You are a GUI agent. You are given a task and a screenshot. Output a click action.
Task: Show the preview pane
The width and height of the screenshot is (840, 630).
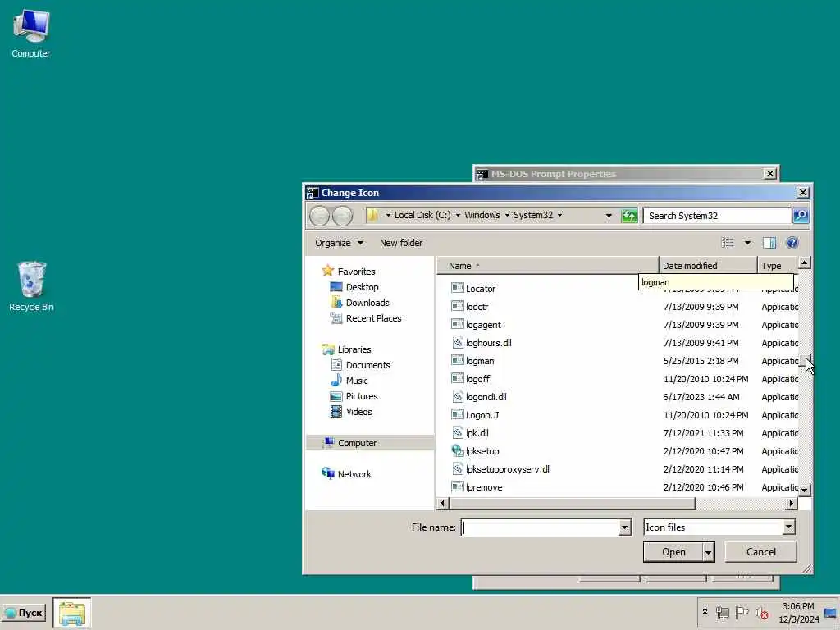pyautogui.click(x=769, y=243)
